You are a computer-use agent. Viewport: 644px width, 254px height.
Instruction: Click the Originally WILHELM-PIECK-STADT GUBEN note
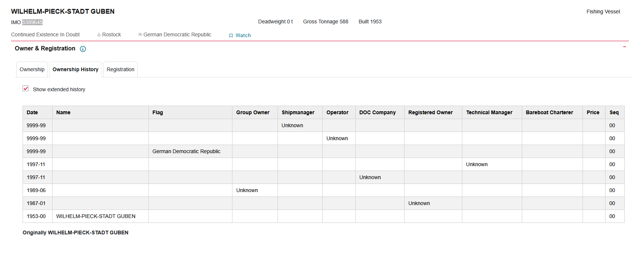[76, 232]
